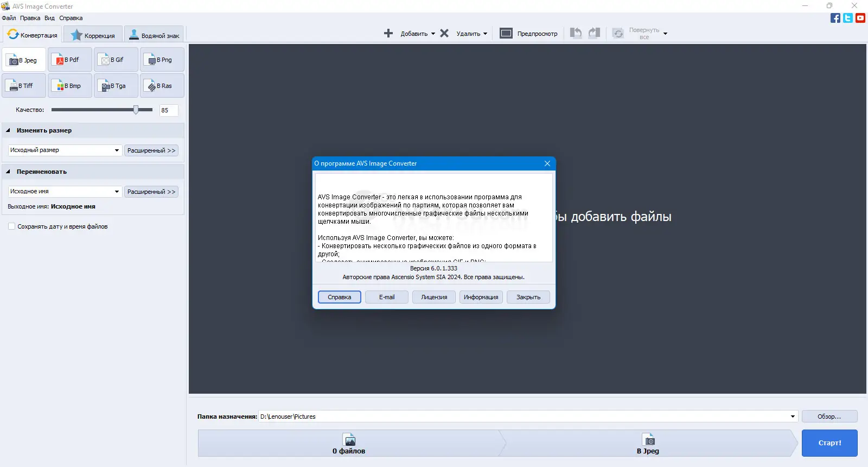Open the 'Файл' menu
This screenshot has height=467, width=868.
(9, 18)
